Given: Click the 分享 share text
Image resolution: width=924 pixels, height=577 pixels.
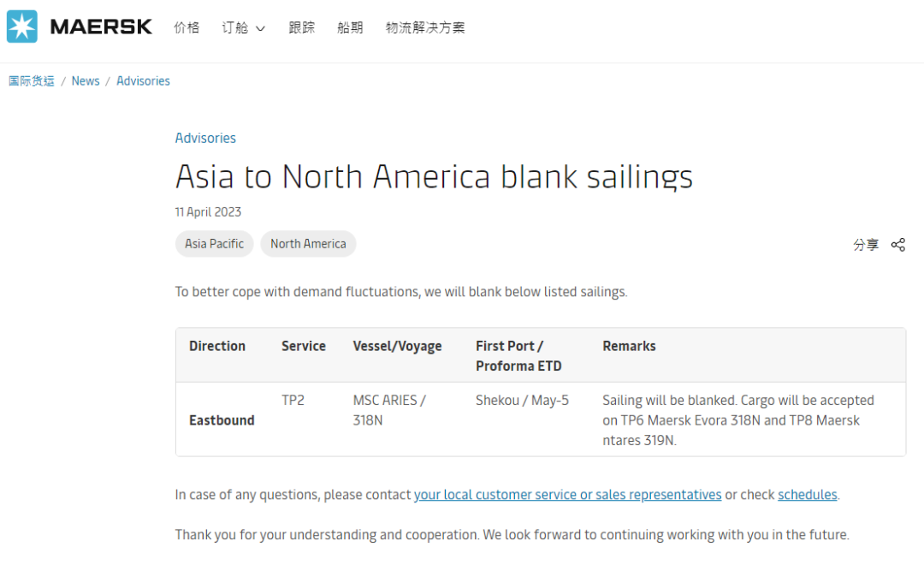Looking at the screenshot, I should (x=866, y=245).
